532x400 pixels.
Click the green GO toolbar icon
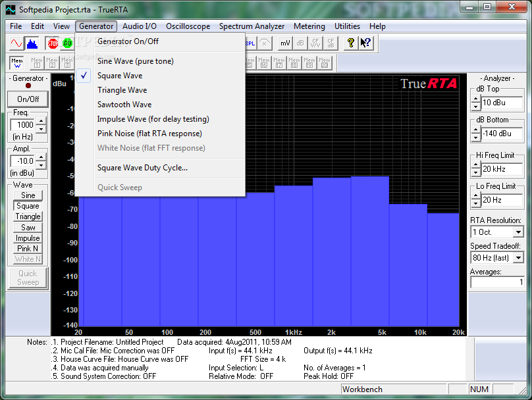point(68,43)
